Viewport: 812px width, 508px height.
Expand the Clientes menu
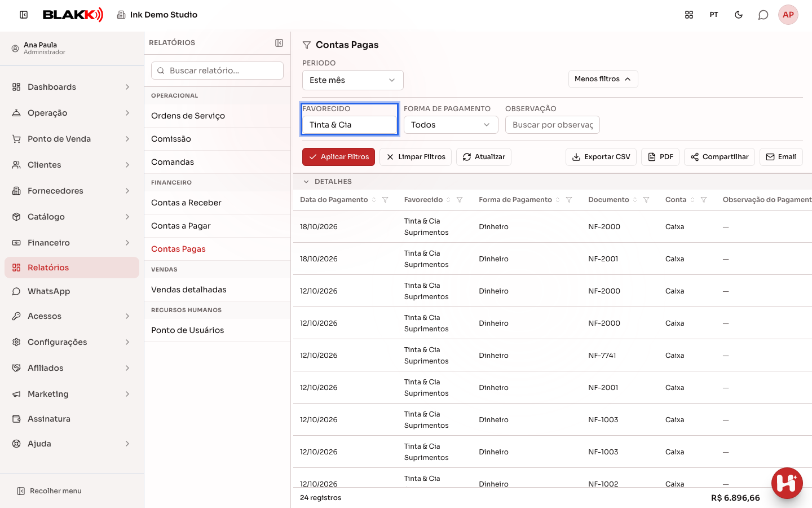point(72,165)
